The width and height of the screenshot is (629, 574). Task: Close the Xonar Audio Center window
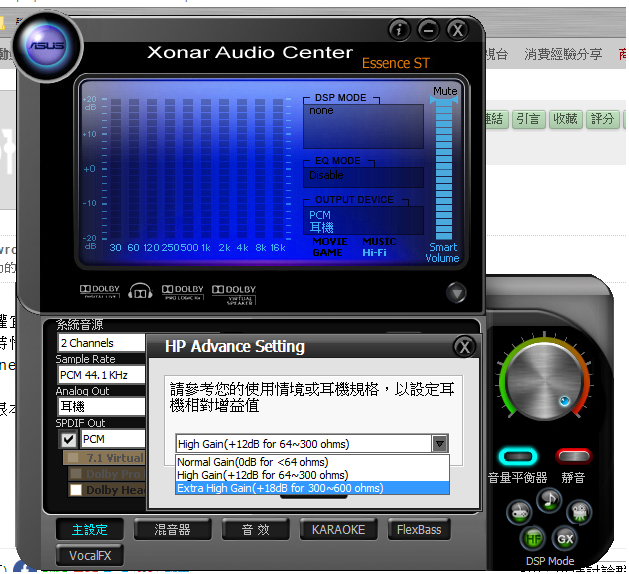pyautogui.click(x=457, y=30)
